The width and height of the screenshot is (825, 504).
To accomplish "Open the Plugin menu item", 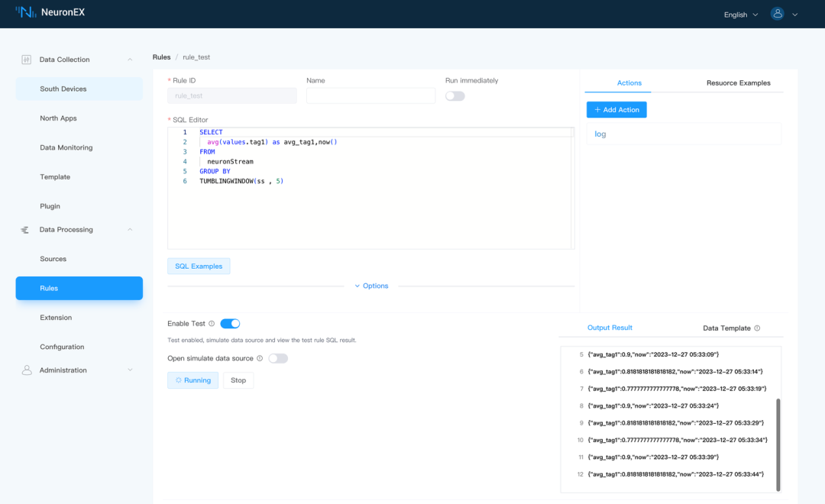I will point(79,206).
